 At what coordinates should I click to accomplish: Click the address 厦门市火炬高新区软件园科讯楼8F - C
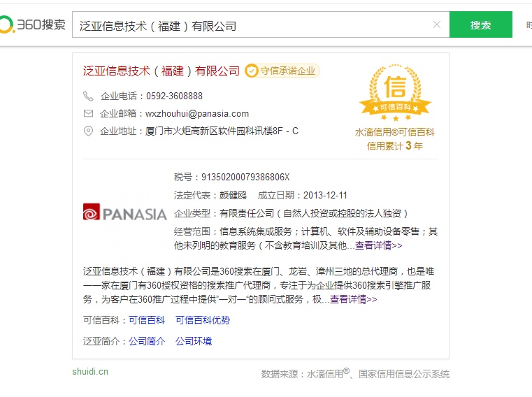click(x=222, y=131)
